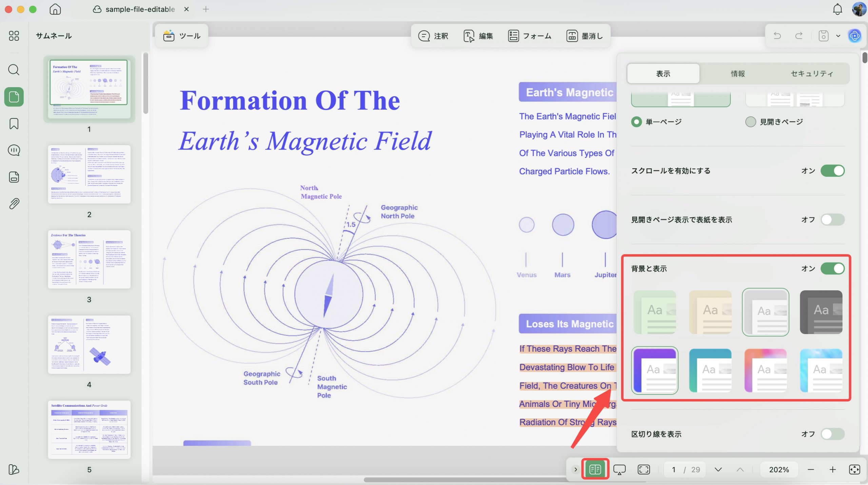Open the attachments paperclip icon
The image size is (868, 485).
[14, 203]
